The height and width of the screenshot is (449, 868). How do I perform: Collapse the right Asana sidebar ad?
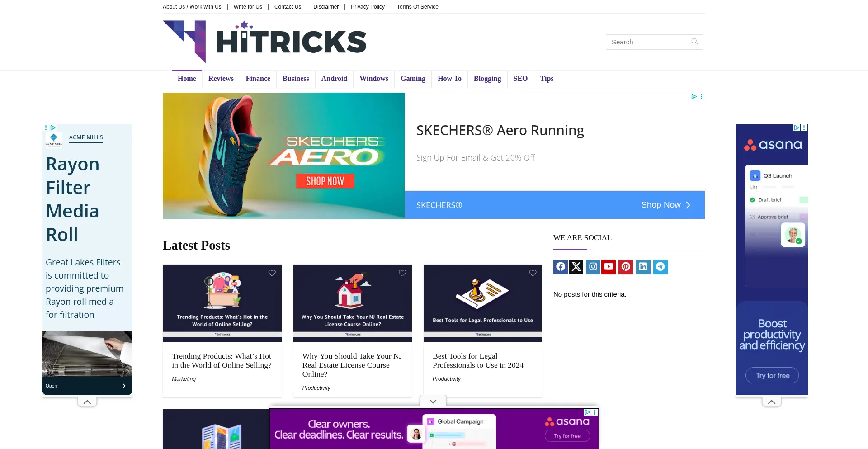(x=772, y=402)
